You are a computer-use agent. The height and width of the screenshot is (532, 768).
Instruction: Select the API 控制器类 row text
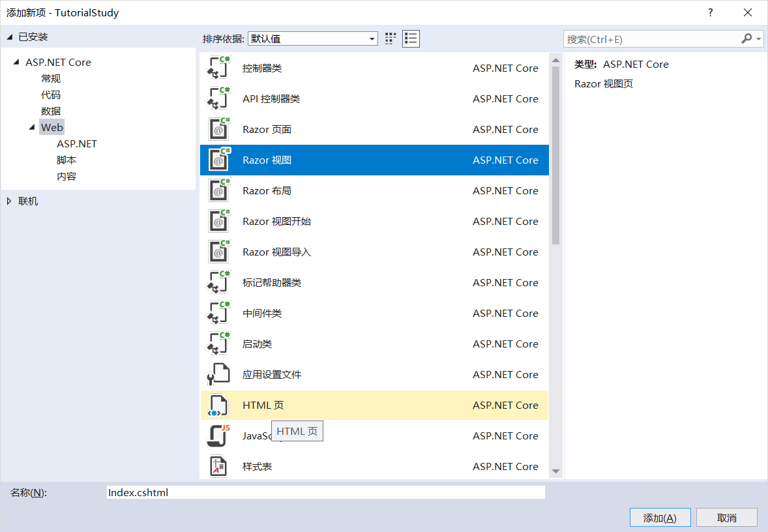(271, 98)
